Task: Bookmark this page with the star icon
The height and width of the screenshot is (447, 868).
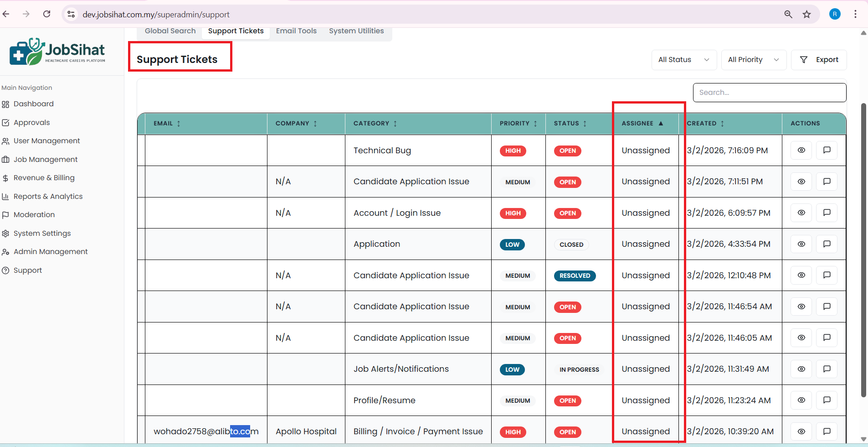Action: point(806,14)
